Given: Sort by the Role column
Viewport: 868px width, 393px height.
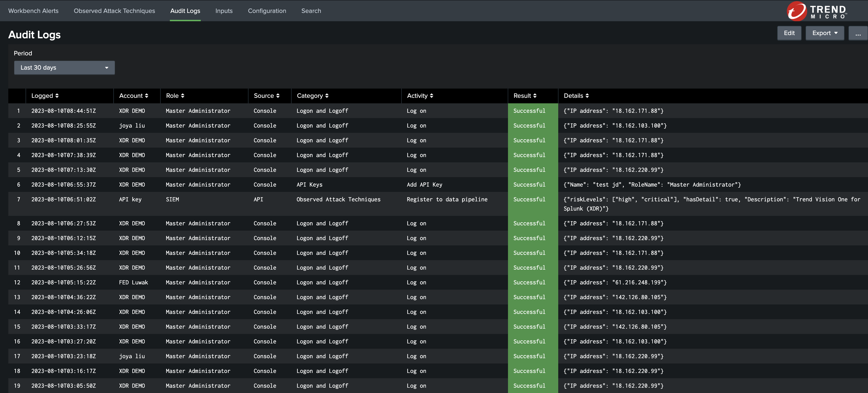Looking at the screenshot, I should (175, 96).
